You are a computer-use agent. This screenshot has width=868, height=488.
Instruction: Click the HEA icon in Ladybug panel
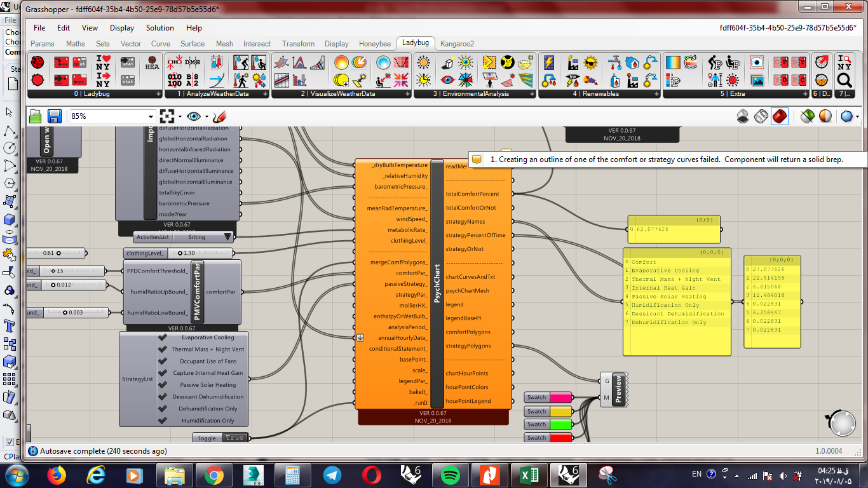click(153, 62)
